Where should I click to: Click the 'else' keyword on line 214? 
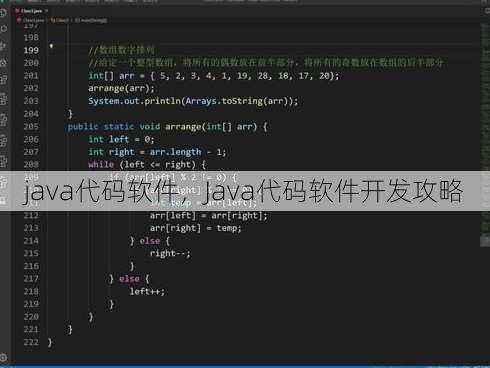pos(150,241)
